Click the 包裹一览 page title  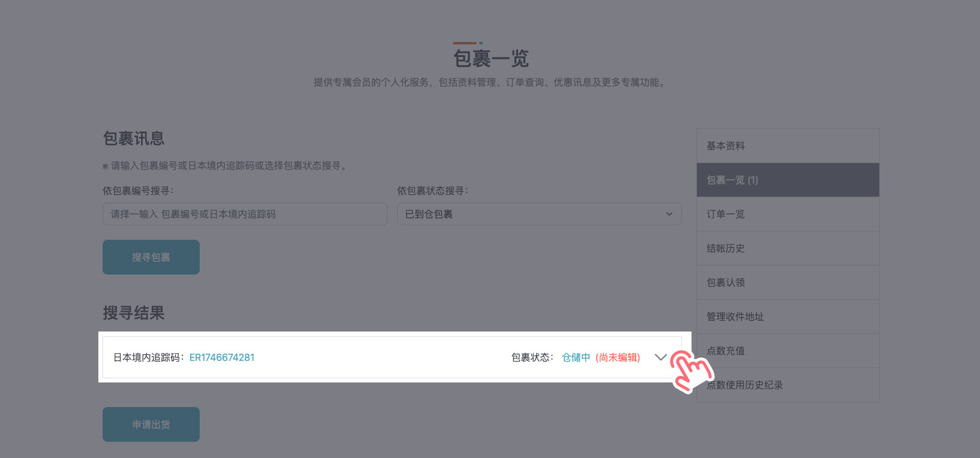coord(491,59)
